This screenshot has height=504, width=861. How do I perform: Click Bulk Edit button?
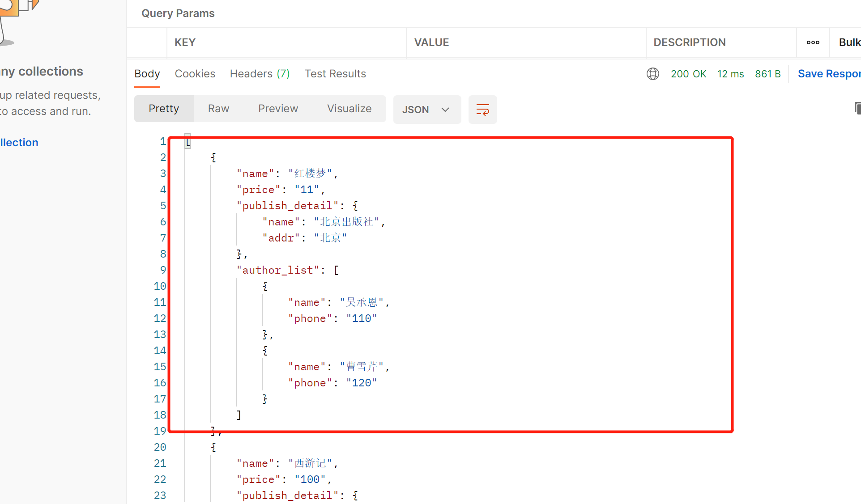pyautogui.click(x=849, y=42)
